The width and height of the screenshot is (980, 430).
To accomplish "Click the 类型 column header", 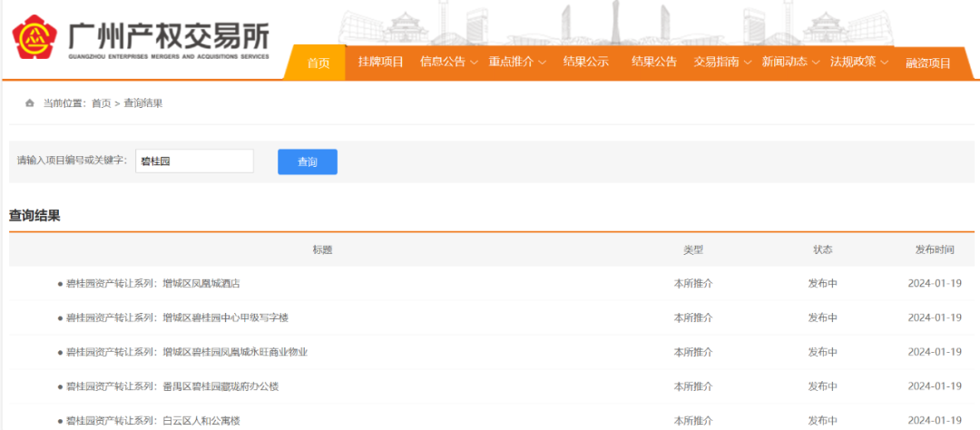I will (x=693, y=249).
